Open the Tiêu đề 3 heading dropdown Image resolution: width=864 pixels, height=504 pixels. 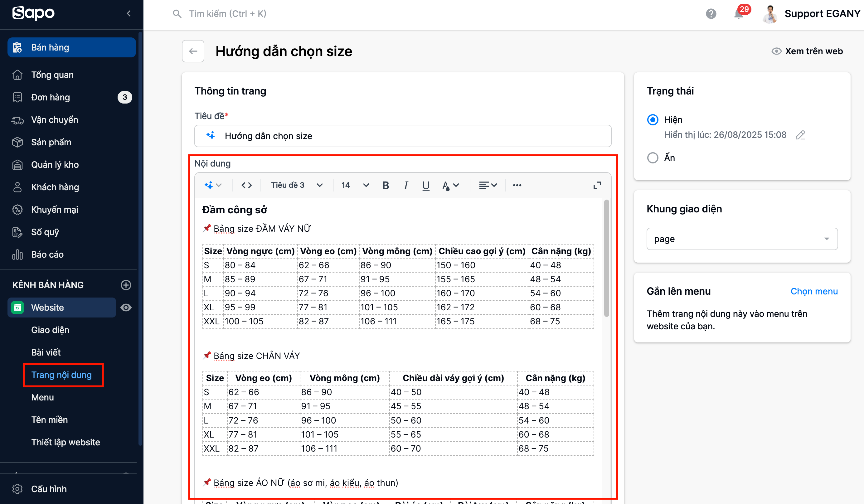click(x=297, y=186)
